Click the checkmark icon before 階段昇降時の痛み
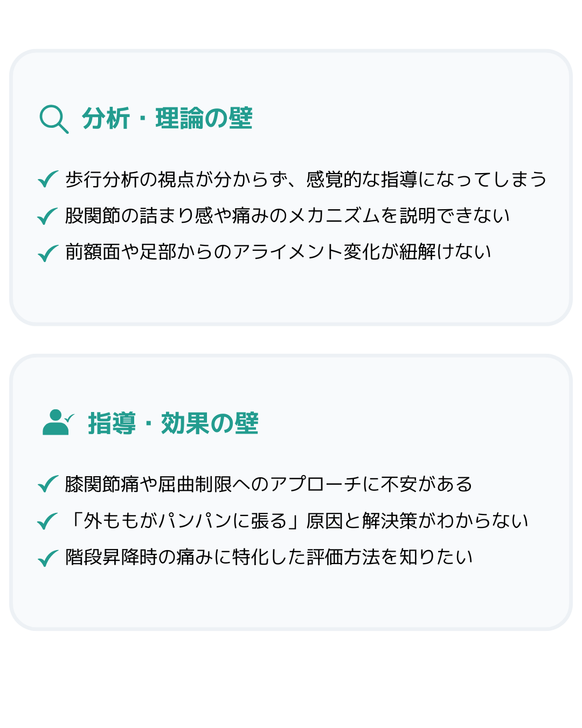 click(x=48, y=558)
